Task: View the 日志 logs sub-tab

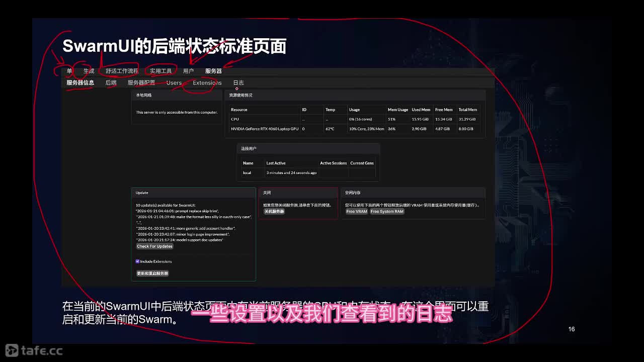Action: coord(238,82)
